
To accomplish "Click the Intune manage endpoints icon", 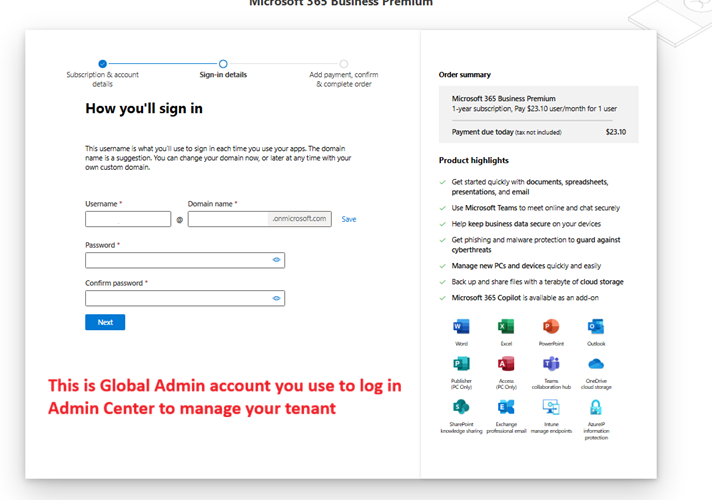I will pos(551,407).
